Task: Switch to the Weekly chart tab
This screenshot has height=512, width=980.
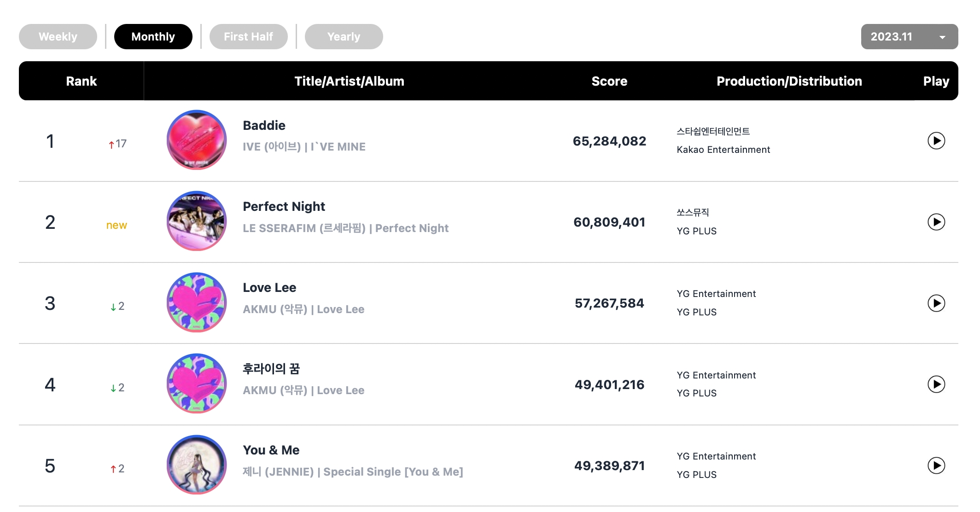Action: coord(58,37)
